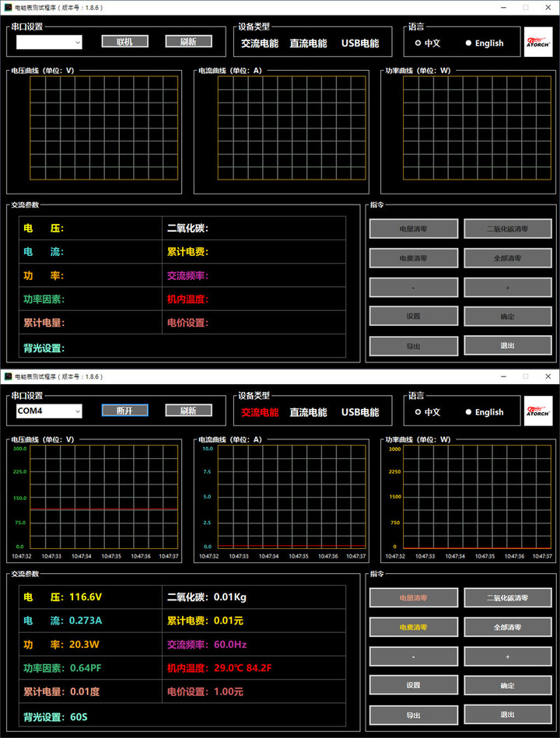
Task: Click the yellow 电费清零 button in the COM4 window
Action: click(413, 628)
